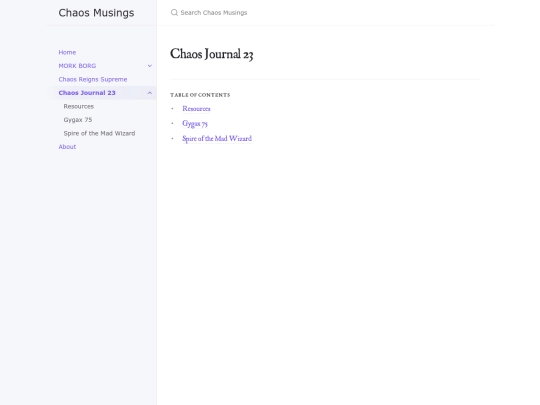The width and height of the screenshot is (540, 405).
Task: Collapse the Chaos Journal 23 chevron
Action: [x=150, y=93]
